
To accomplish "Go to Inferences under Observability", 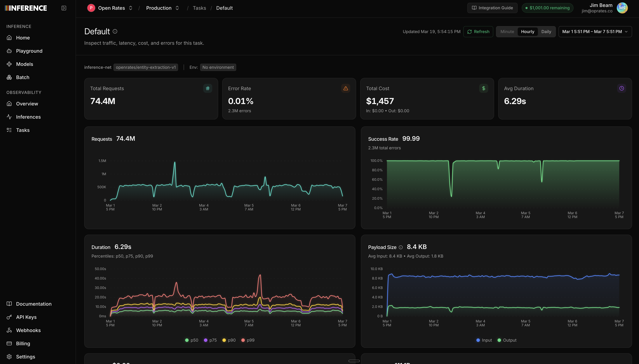I will click(28, 117).
